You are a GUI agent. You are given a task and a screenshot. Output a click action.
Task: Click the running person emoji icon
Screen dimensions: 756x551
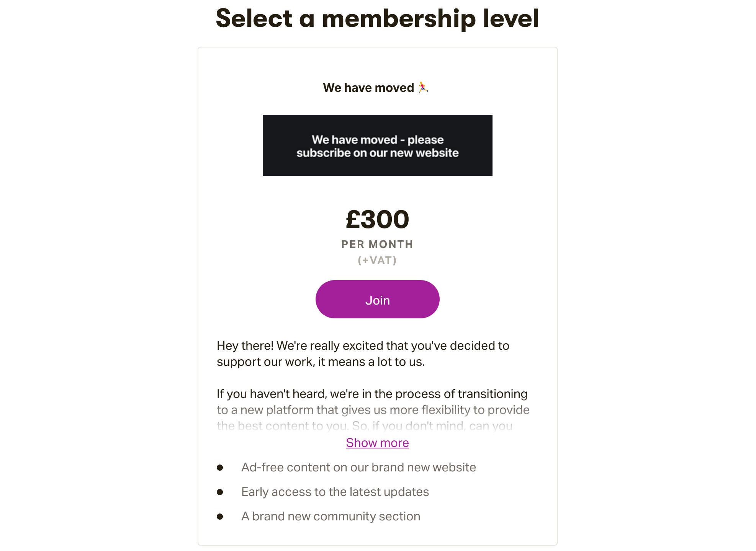click(x=422, y=87)
